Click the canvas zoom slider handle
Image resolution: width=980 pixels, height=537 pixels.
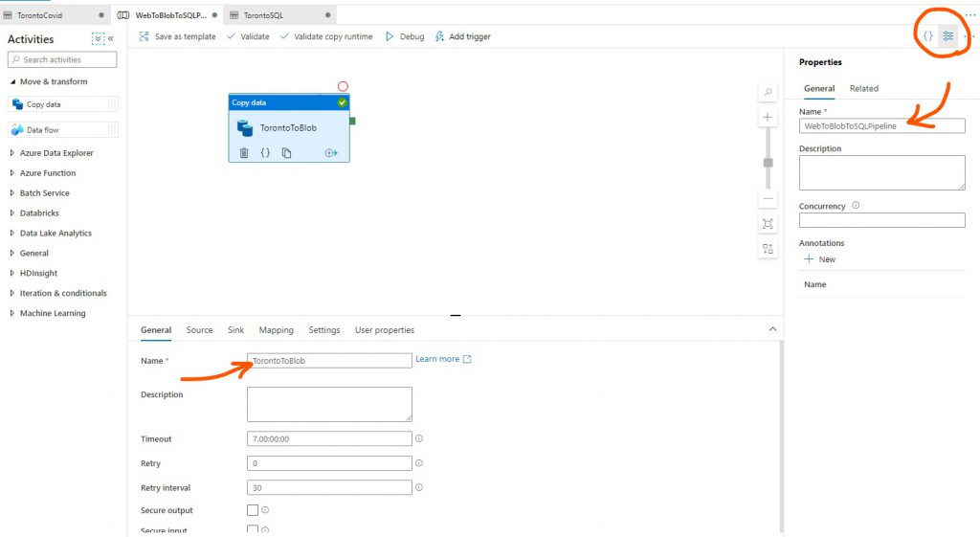click(x=768, y=163)
